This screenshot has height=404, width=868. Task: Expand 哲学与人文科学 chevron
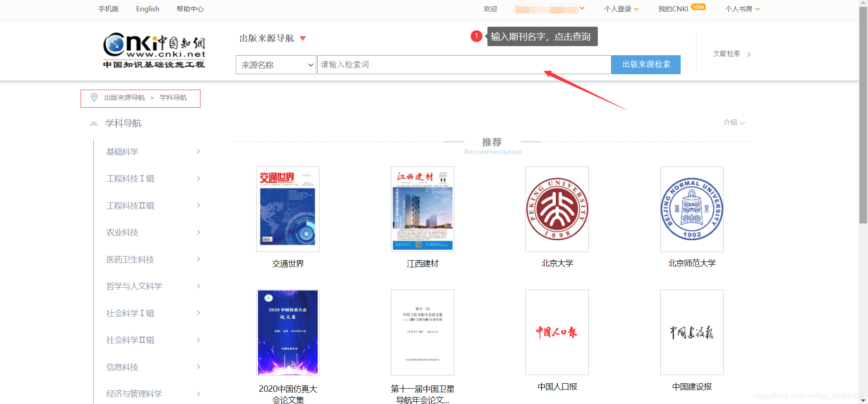coord(198,286)
